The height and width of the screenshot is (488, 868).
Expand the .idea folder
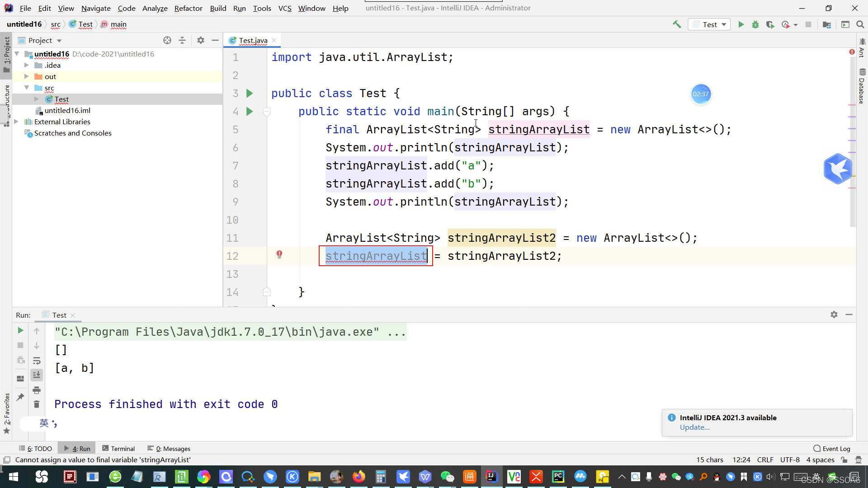click(x=27, y=66)
